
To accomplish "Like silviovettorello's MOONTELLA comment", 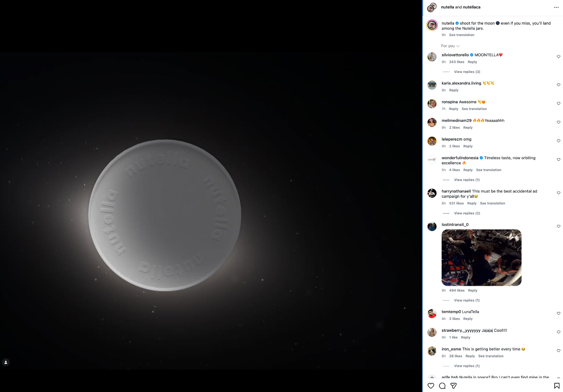I will click(559, 57).
